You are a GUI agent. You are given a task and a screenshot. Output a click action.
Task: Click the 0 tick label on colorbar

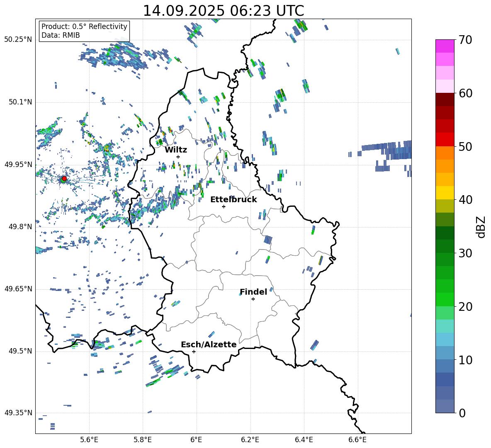tap(462, 413)
